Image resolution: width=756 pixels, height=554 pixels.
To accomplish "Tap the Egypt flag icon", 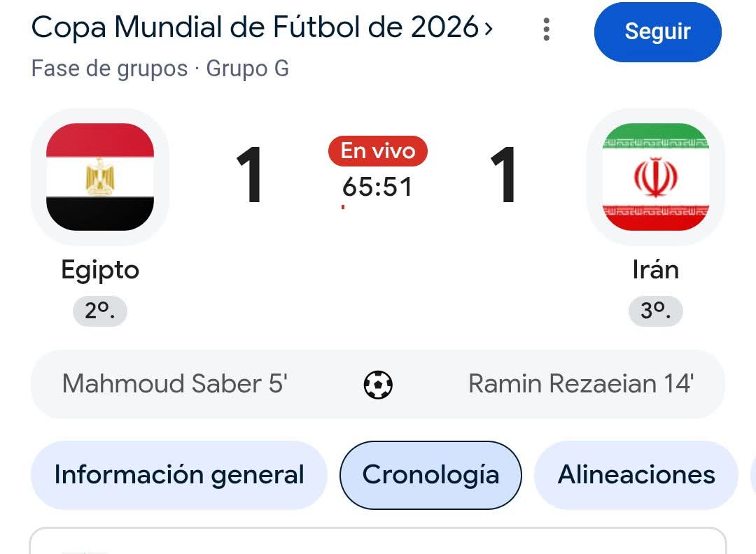I will tap(100, 177).
